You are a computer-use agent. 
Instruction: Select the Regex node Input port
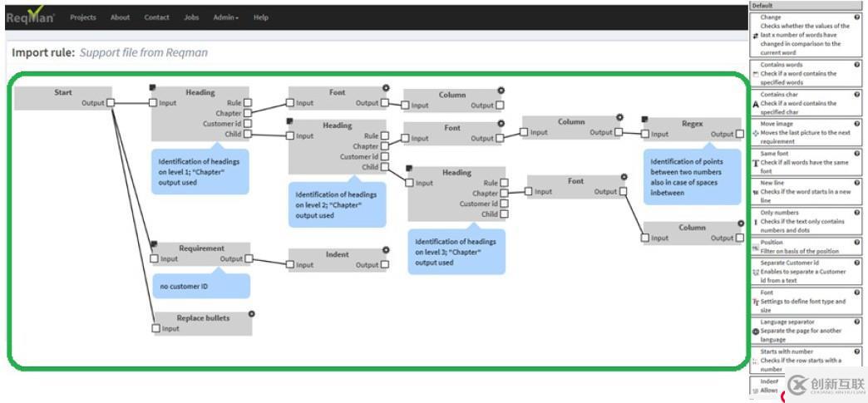pos(645,134)
